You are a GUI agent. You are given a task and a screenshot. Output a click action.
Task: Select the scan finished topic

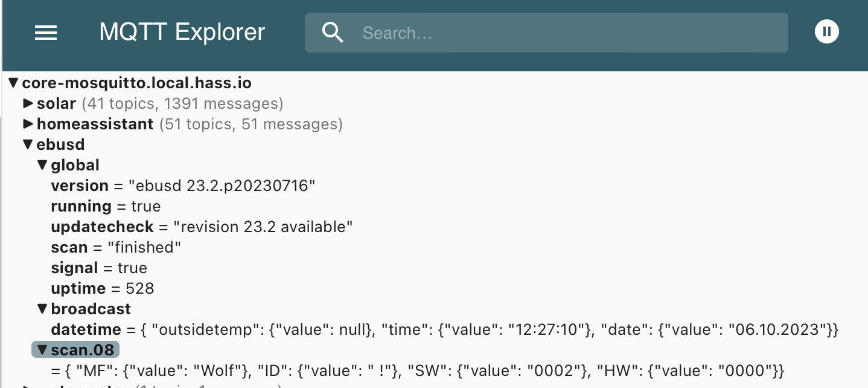[x=69, y=248]
